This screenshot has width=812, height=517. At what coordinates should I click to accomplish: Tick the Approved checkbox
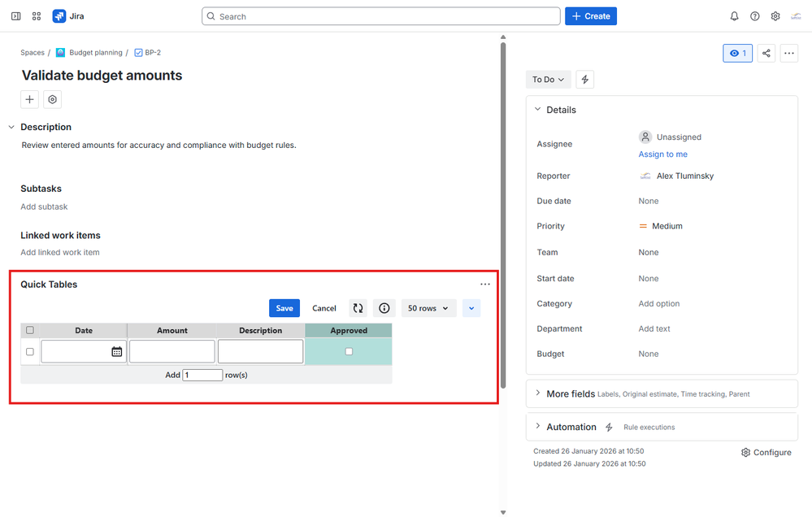(x=349, y=351)
